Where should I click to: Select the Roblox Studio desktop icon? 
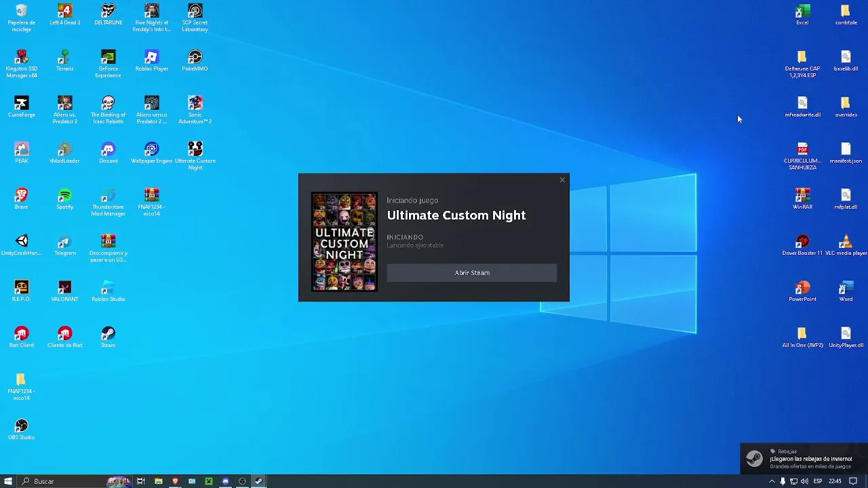click(108, 291)
